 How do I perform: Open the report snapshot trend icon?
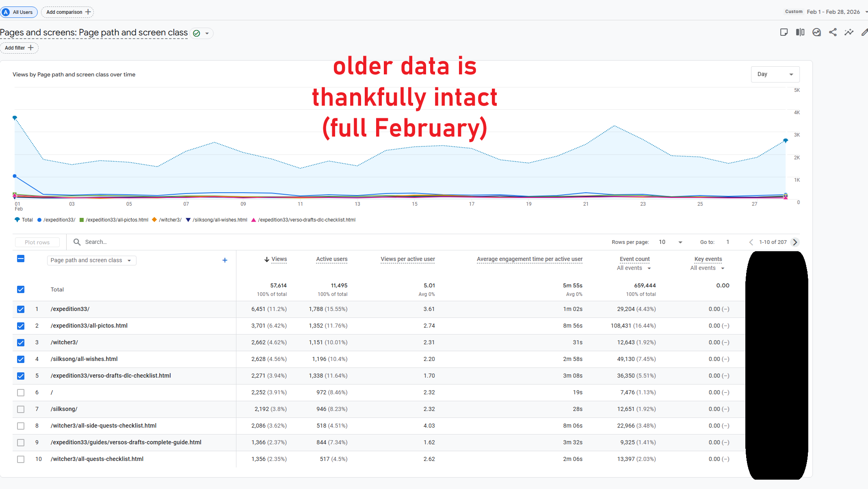816,33
